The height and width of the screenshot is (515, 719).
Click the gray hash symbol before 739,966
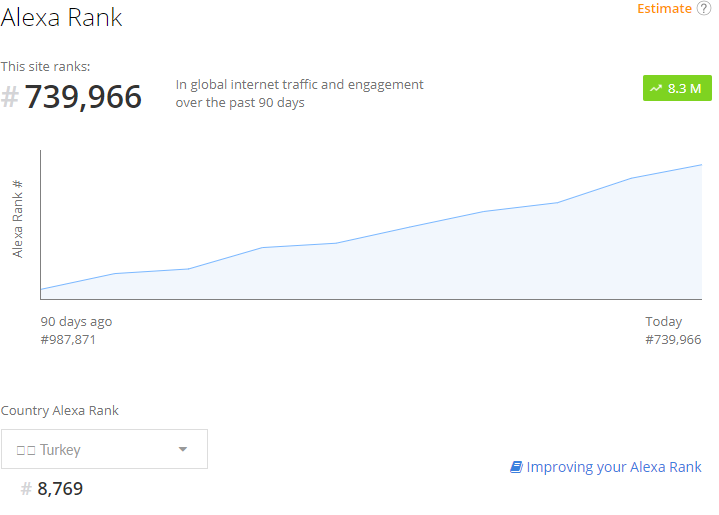tap(10, 98)
